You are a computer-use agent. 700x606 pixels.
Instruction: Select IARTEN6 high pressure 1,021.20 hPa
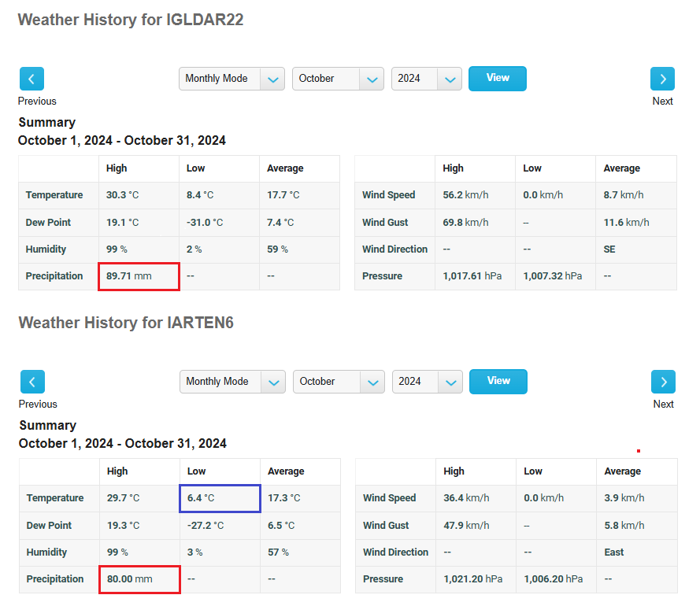tap(472, 579)
